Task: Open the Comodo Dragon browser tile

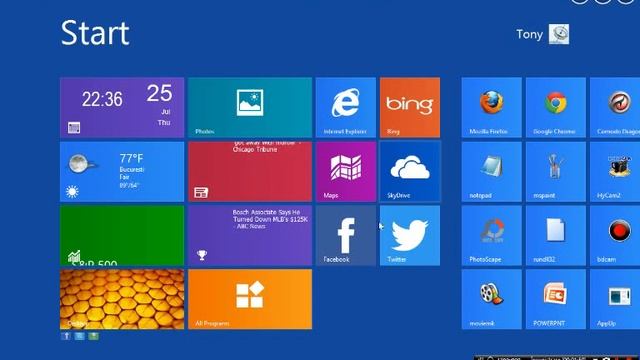Action: pos(615,107)
